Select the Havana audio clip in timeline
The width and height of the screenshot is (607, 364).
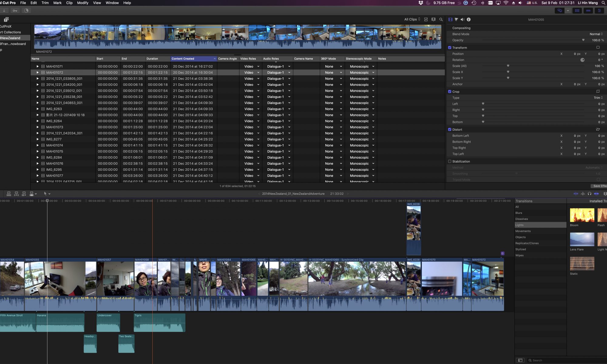coord(60,322)
